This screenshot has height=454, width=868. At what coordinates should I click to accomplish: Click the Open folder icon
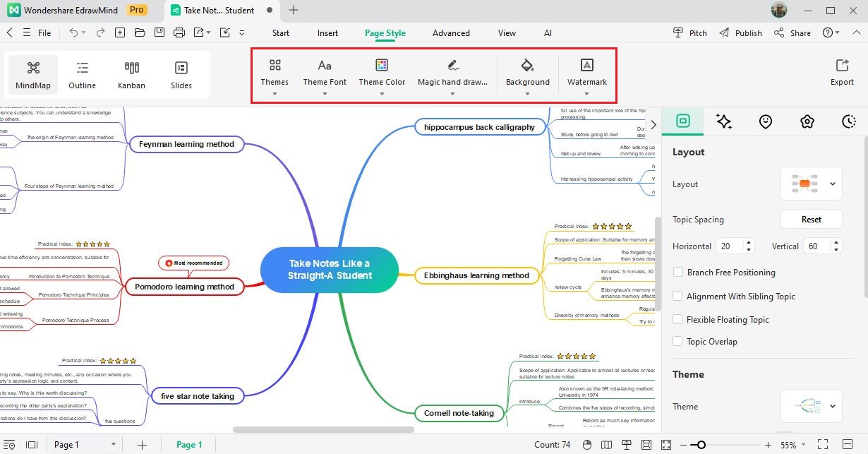tap(140, 32)
